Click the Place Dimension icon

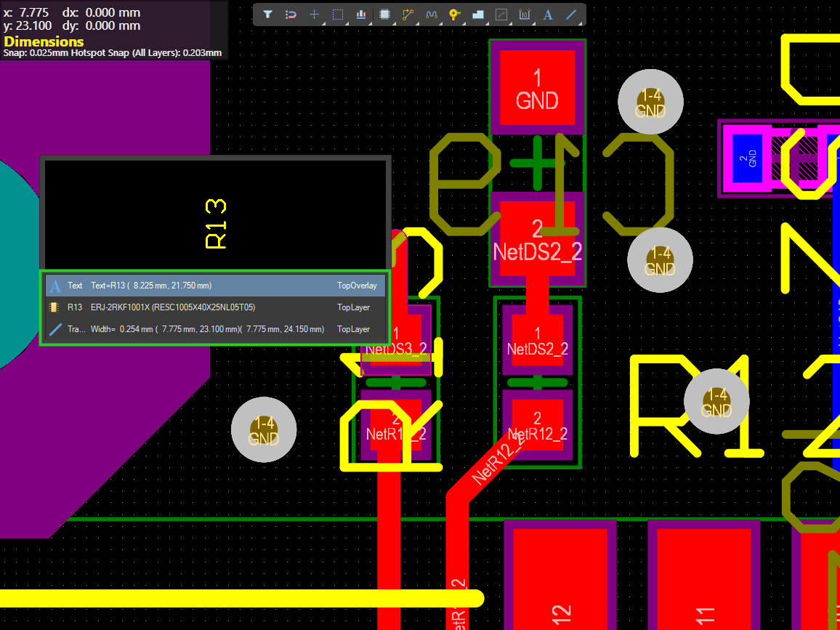tap(525, 15)
